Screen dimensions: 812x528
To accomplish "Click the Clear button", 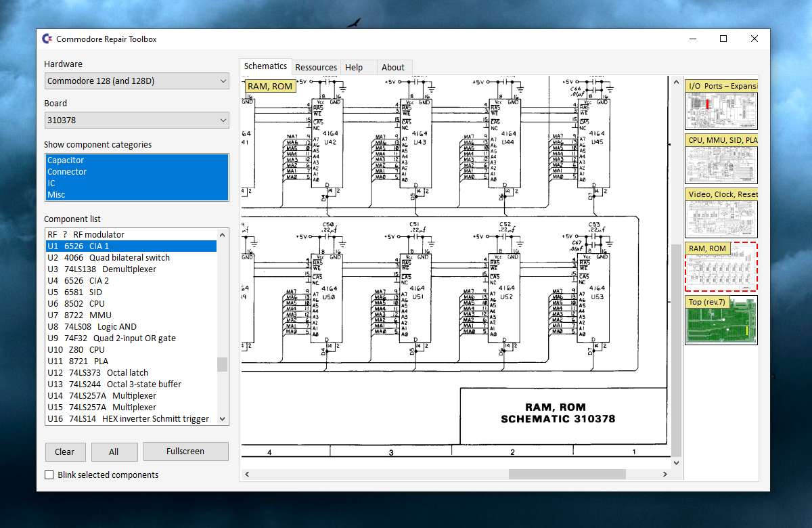I will tap(65, 452).
